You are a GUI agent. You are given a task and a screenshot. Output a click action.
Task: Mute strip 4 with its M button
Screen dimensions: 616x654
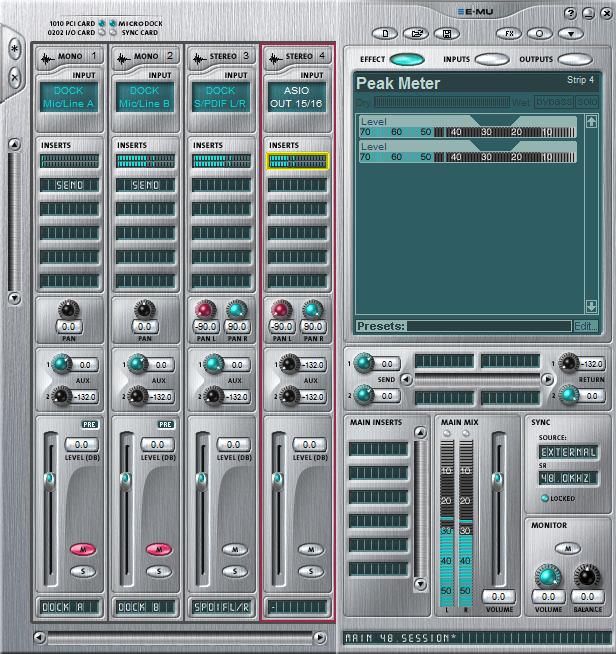pos(311,549)
